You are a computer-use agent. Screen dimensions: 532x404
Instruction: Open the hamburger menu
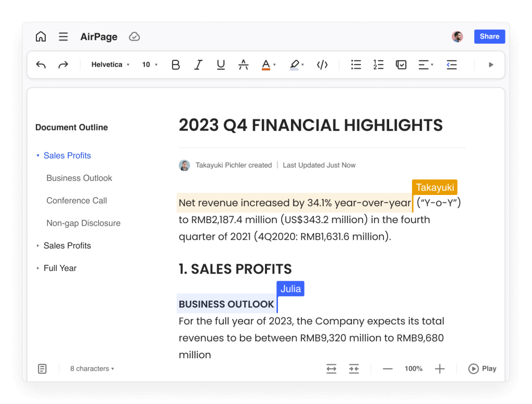63,36
